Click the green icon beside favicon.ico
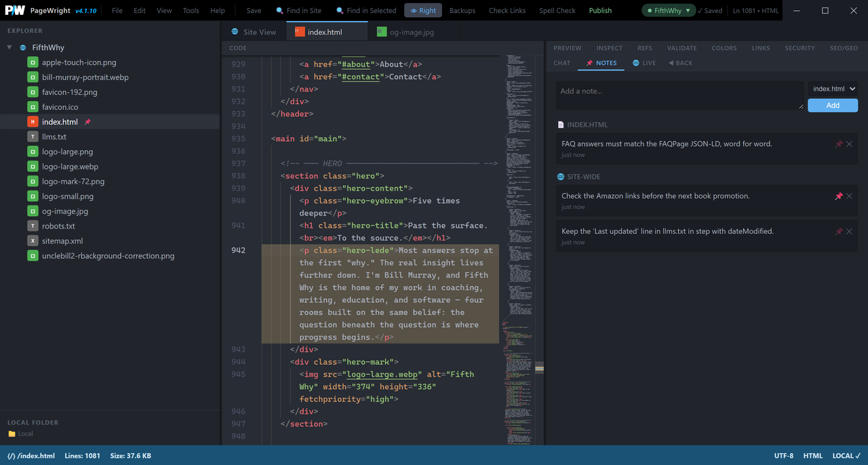This screenshot has height=465, width=868. pyautogui.click(x=33, y=107)
